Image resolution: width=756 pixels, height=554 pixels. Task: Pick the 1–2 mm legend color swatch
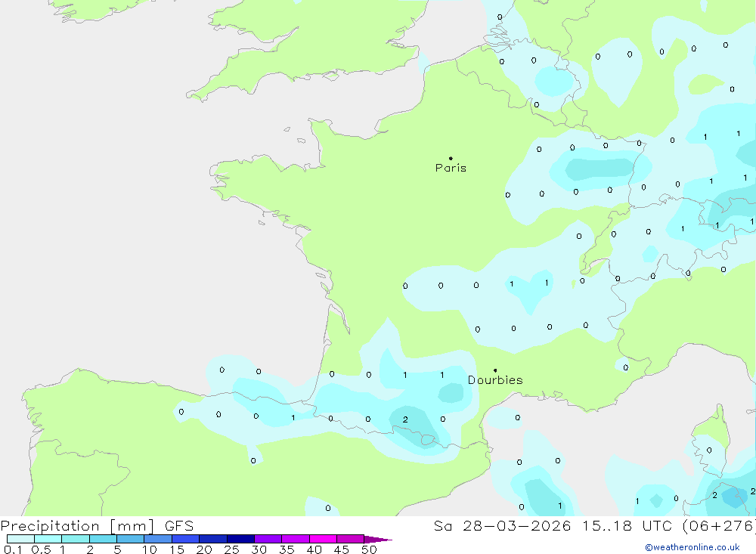[75, 539]
